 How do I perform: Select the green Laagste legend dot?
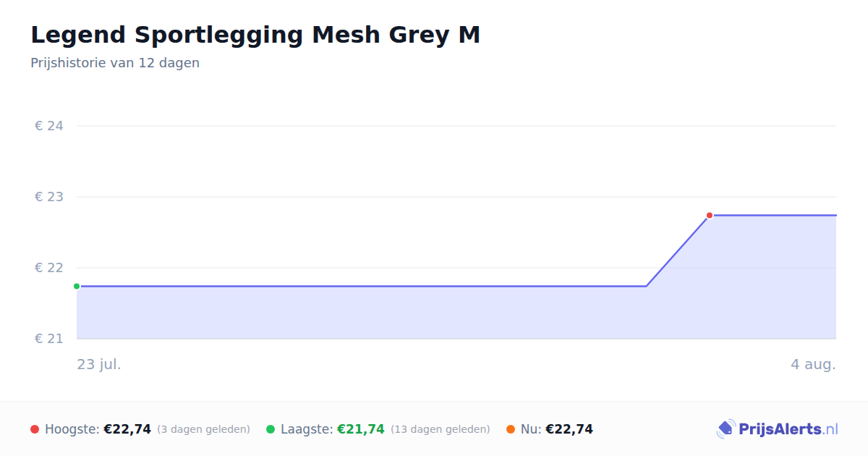click(271, 429)
